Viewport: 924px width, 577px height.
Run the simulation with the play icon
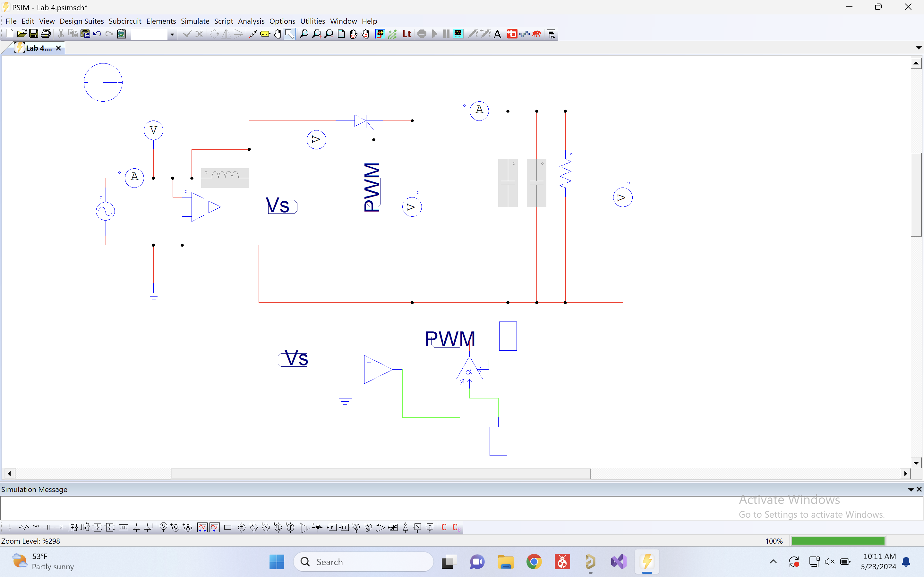(x=435, y=34)
